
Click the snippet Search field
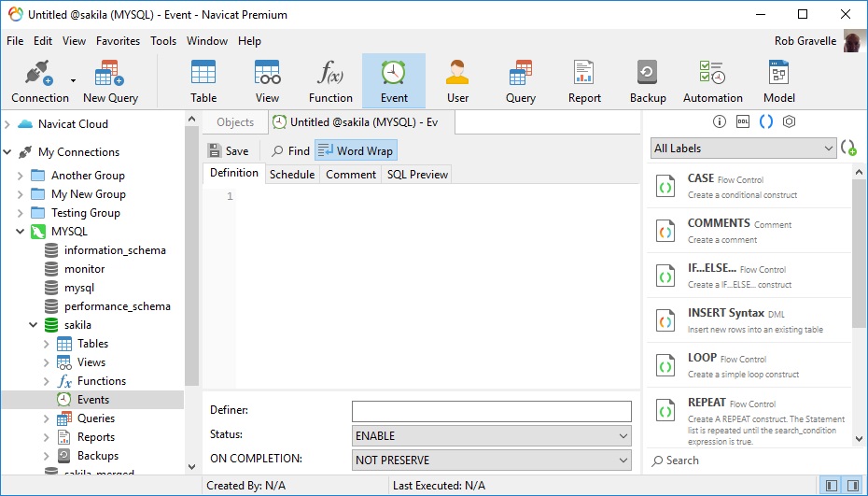(753, 461)
